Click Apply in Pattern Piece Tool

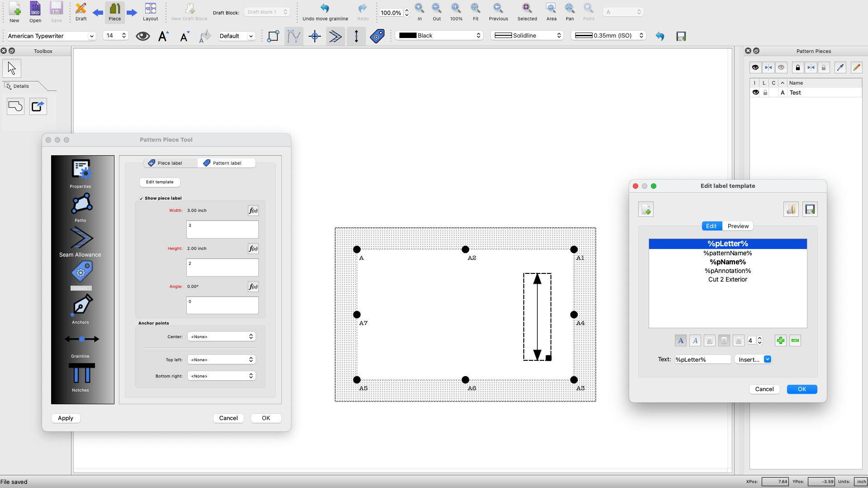(x=66, y=418)
